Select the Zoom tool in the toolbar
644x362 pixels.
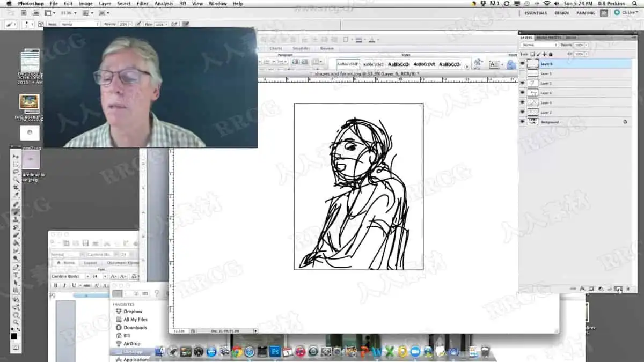pos(16,322)
